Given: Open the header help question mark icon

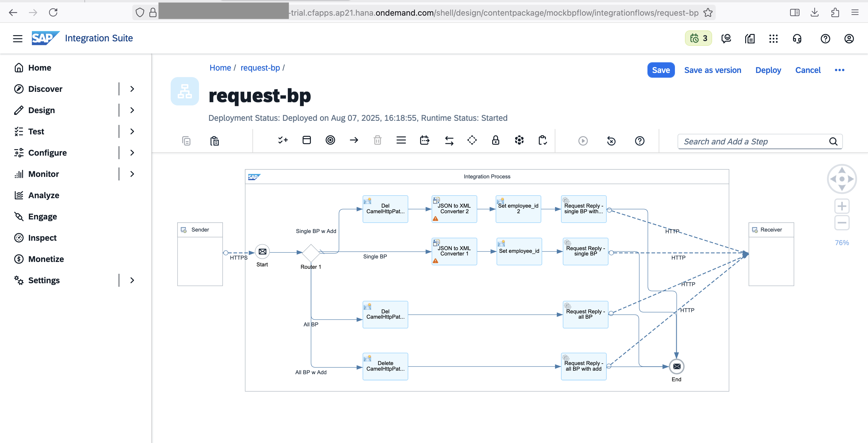Looking at the screenshot, I should (x=825, y=38).
